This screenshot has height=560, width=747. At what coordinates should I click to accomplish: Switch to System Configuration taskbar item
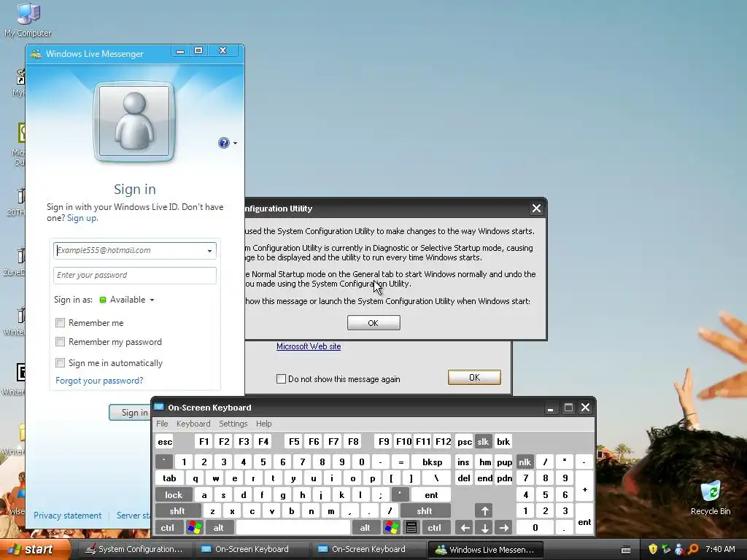(x=135, y=549)
